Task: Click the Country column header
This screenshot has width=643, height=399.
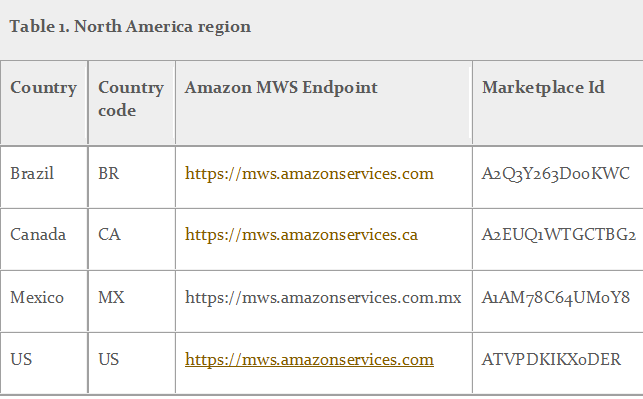Action: (43, 88)
